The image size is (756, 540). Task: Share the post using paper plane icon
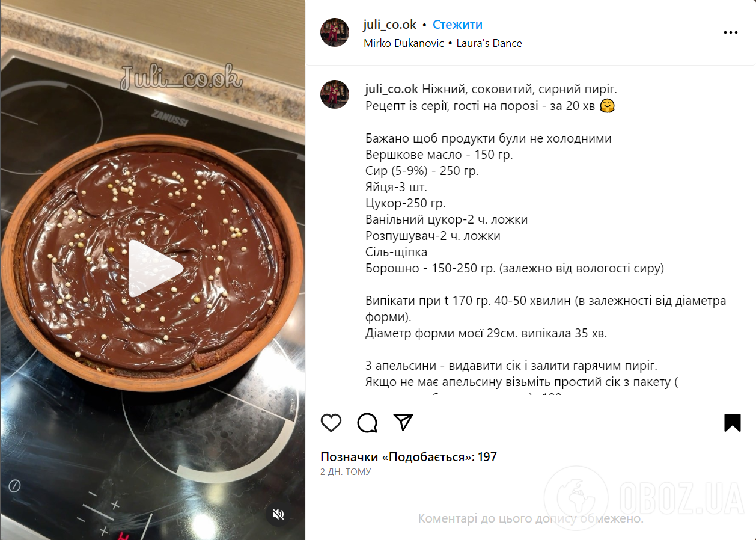click(x=403, y=422)
